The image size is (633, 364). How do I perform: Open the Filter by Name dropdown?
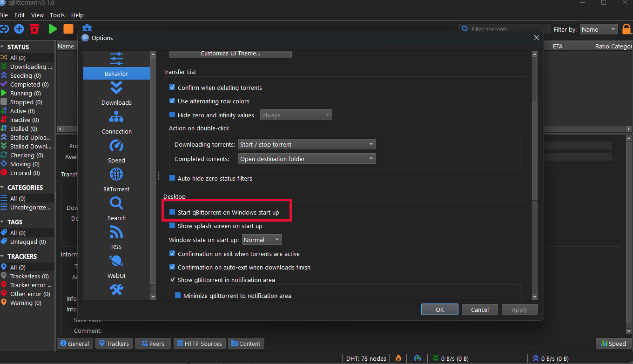[599, 29]
